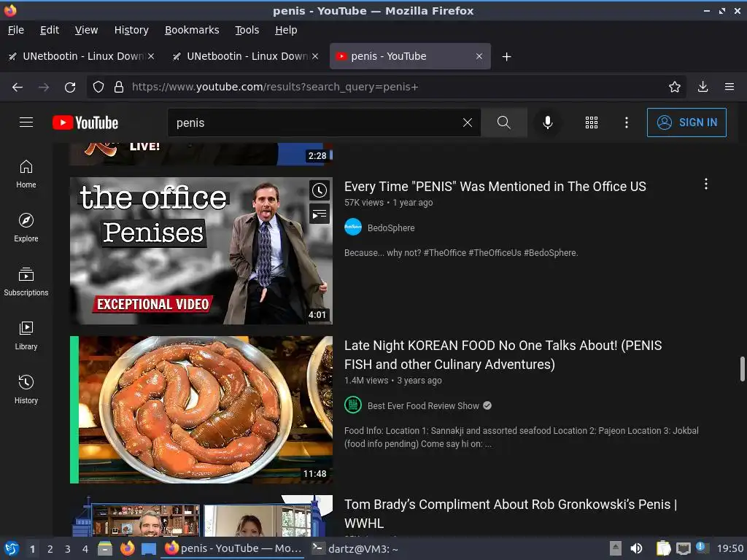Open Explore in the sidebar
The height and width of the screenshot is (560, 747).
coord(26,227)
